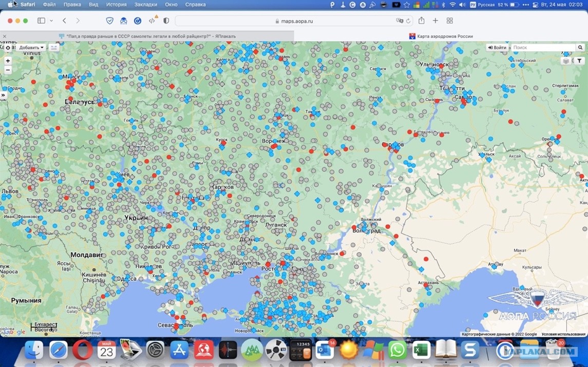Open the Добавить dropdown

click(x=31, y=48)
